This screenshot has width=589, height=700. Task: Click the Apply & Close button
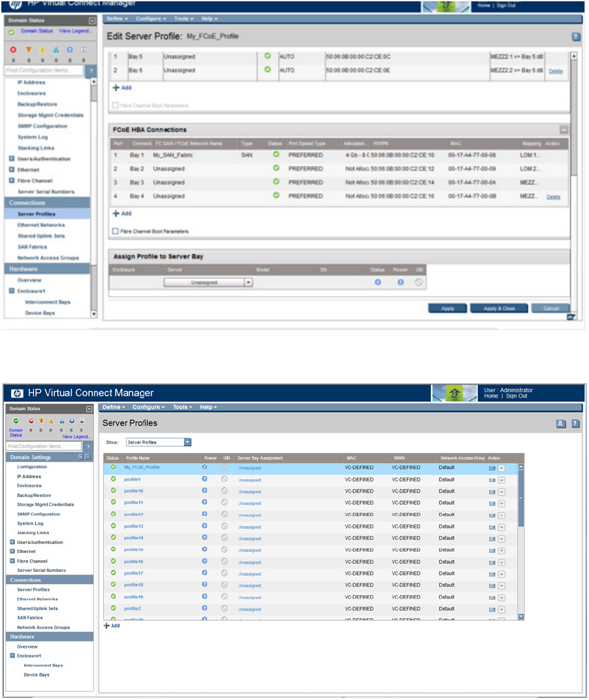click(x=499, y=308)
